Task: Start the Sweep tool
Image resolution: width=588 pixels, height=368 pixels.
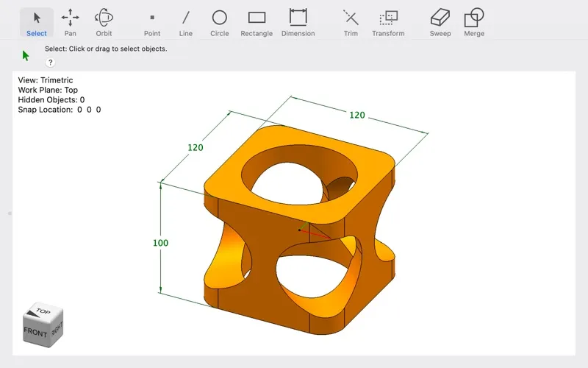Action: click(440, 23)
